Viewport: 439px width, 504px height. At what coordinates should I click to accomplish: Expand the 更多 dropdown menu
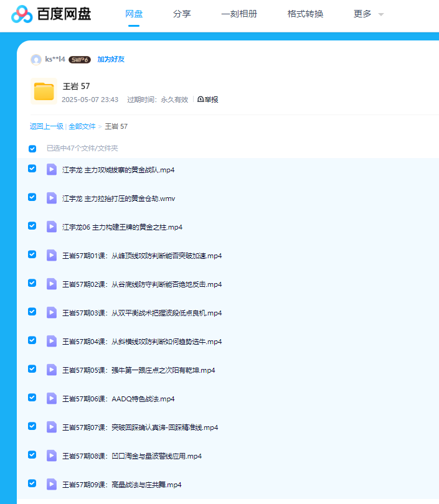pyautogui.click(x=369, y=14)
